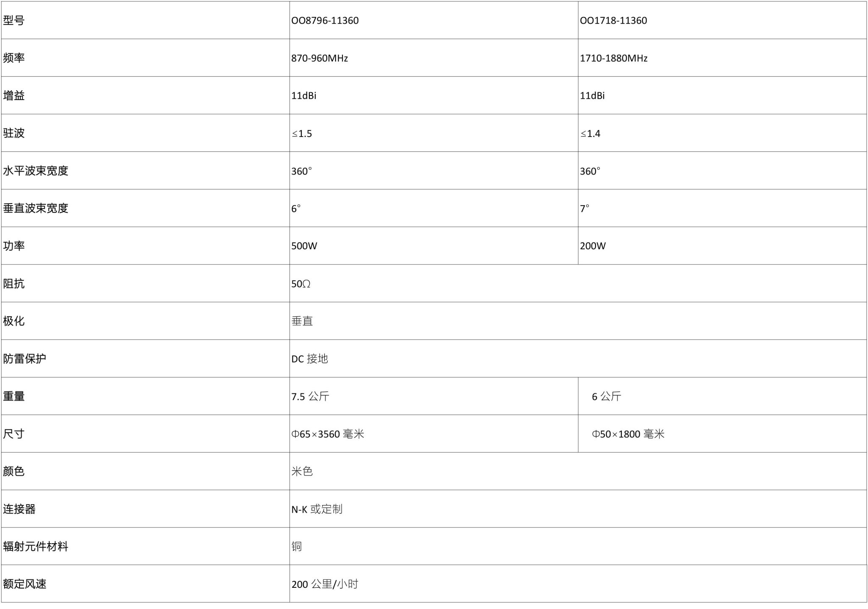Click the 870-960MHz frequency value
The height and width of the screenshot is (609, 868).
point(320,58)
